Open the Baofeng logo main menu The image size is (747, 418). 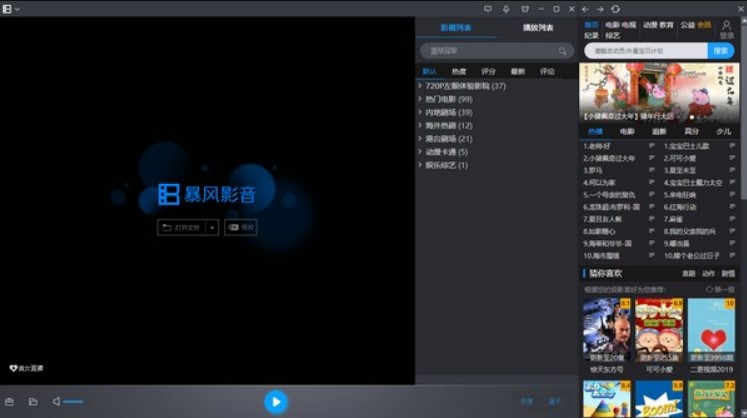click(x=7, y=9)
